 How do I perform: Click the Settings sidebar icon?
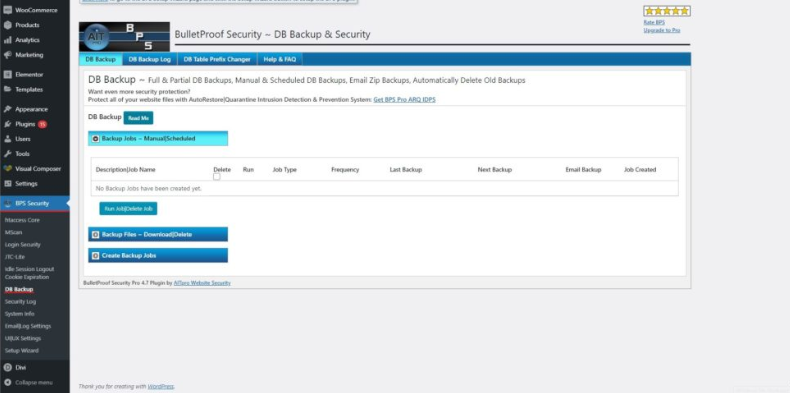(8, 183)
